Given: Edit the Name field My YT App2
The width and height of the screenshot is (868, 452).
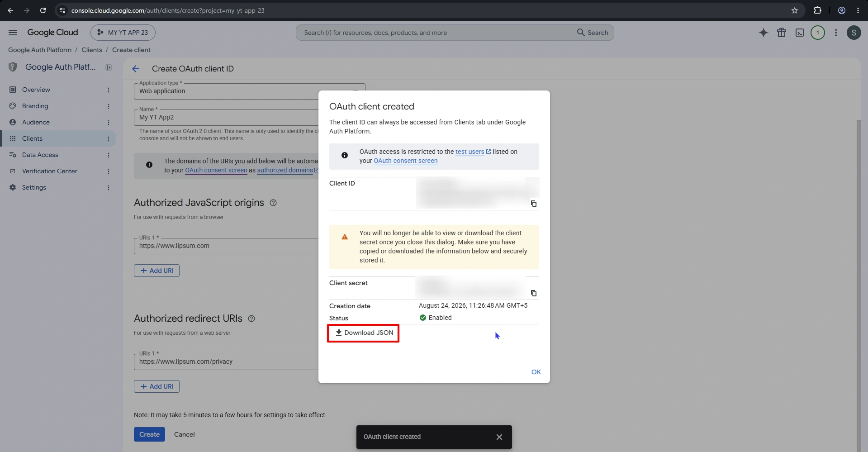Looking at the screenshot, I should coord(226,117).
